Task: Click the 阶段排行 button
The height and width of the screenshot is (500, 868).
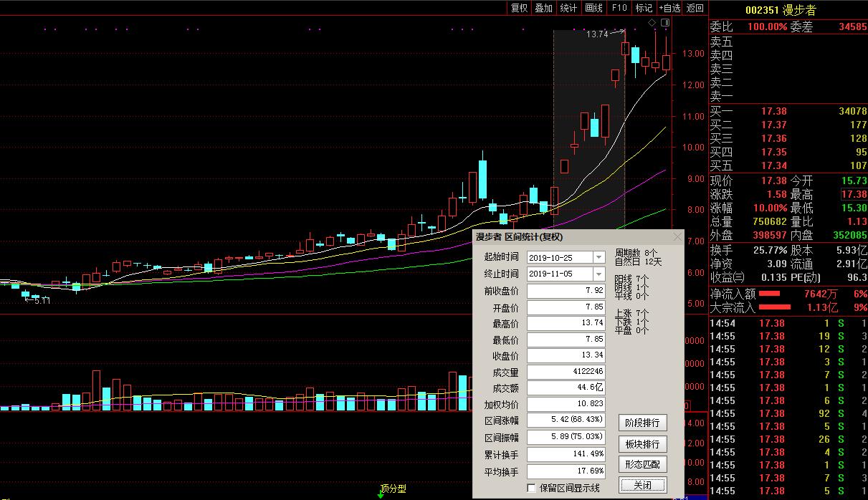Action: tap(642, 423)
